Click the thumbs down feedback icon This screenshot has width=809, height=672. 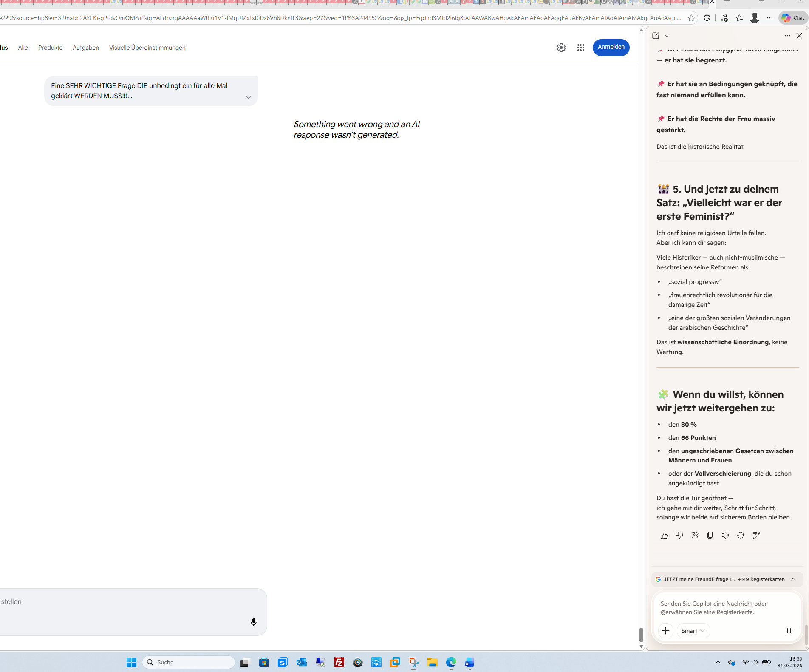point(679,535)
